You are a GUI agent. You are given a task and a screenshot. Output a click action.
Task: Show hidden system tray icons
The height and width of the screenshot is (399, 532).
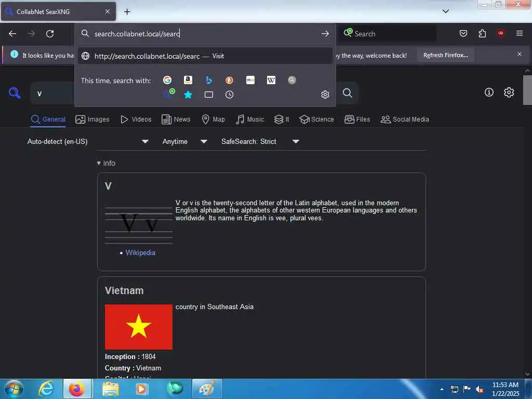442,389
